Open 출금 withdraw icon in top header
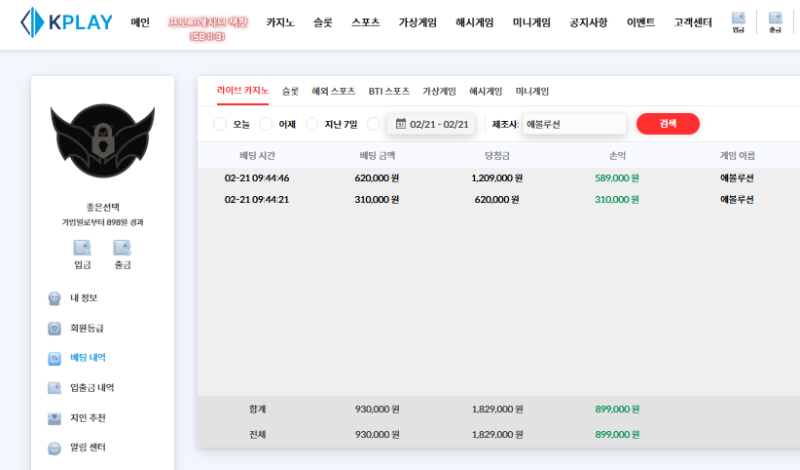Viewport: 800px width, 470px height. pyautogui.click(x=775, y=22)
